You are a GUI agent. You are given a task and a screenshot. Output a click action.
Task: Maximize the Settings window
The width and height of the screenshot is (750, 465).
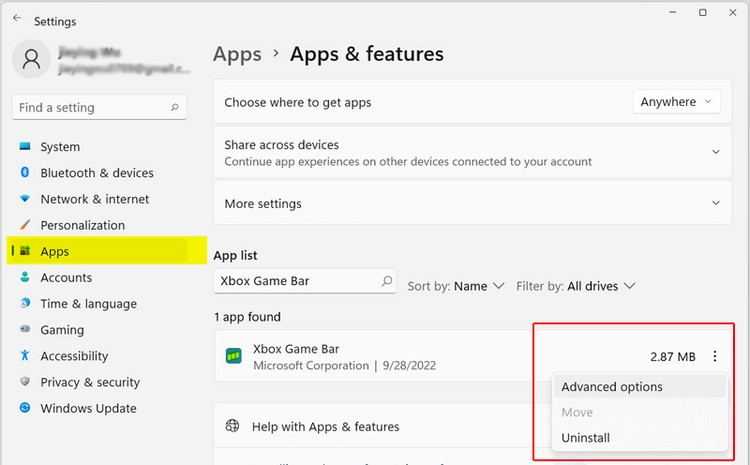tap(703, 12)
